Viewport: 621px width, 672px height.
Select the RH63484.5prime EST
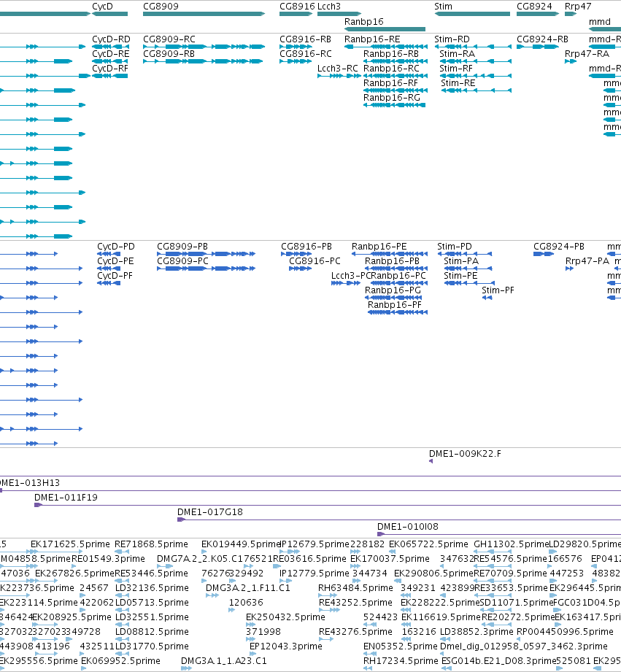tap(328, 595)
